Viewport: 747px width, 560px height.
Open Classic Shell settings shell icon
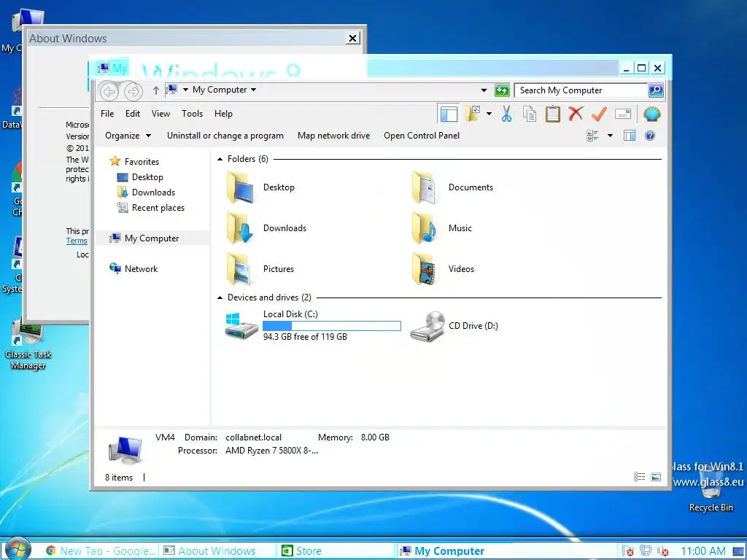651,114
